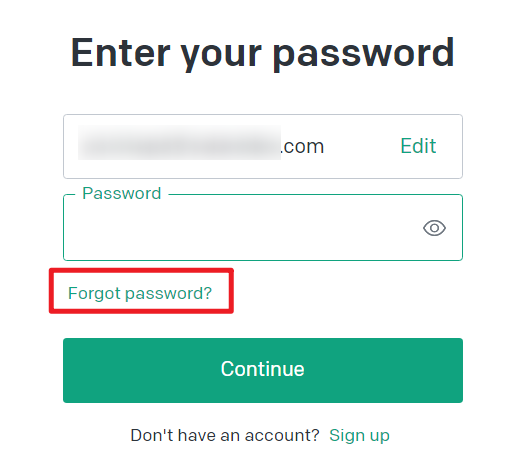528x469 pixels.
Task: Click the word password in the heading
Action: [364, 55]
